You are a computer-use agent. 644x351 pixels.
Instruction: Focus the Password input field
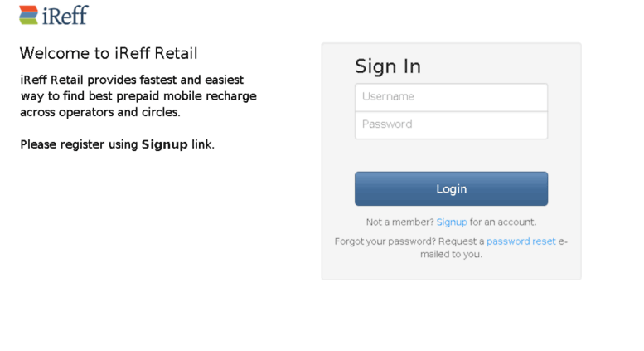pyautogui.click(x=451, y=125)
